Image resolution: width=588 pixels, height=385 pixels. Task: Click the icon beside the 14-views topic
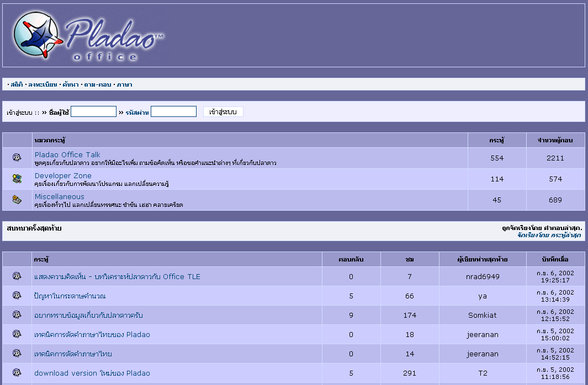(17, 354)
